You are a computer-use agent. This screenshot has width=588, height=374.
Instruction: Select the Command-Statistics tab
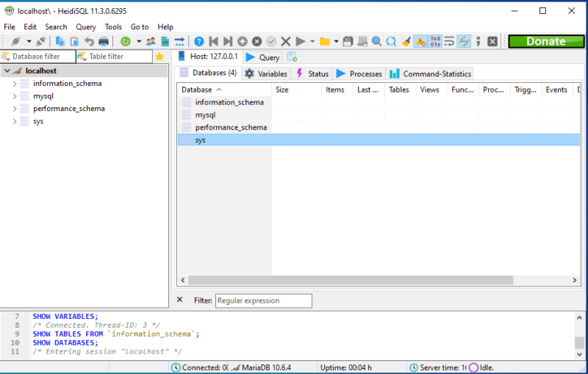(430, 73)
